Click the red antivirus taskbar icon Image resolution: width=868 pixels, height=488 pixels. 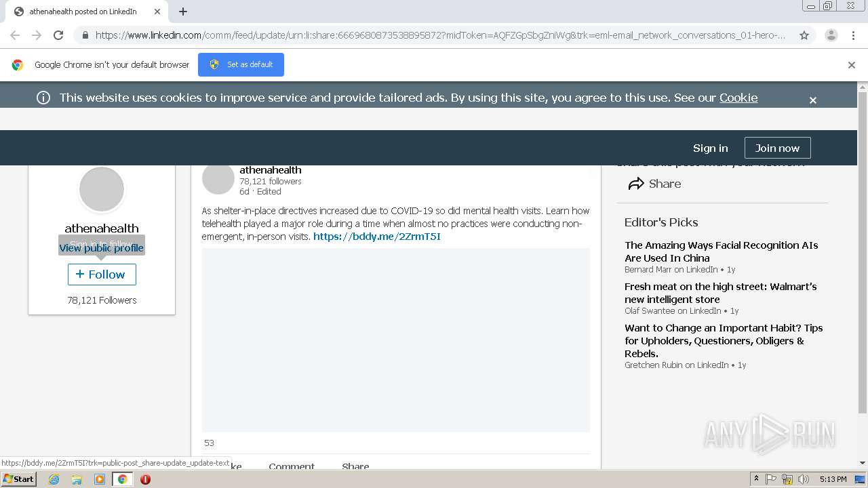pyautogui.click(x=145, y=479)
